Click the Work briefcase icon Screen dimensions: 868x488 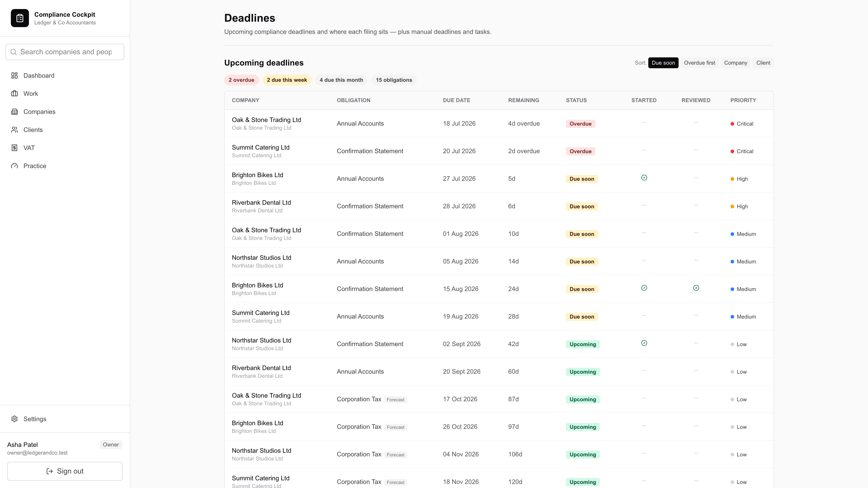click(14, 94)
